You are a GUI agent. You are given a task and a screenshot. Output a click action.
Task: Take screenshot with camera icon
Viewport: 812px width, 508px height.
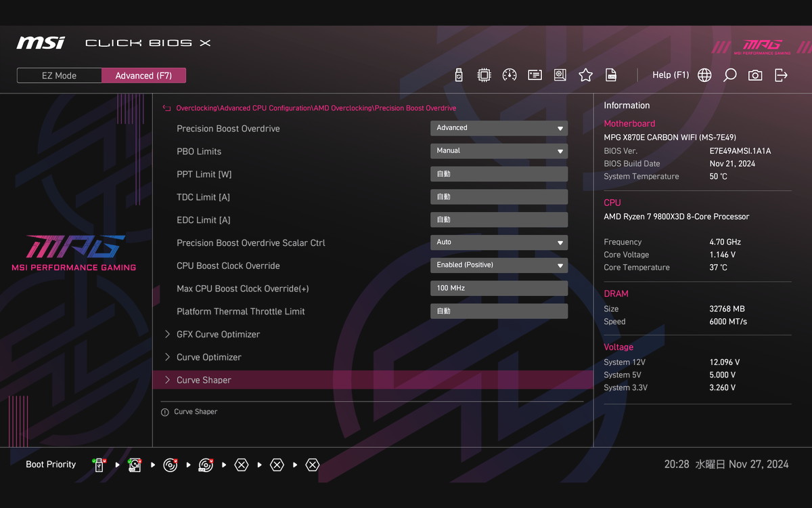coord(755,75)
